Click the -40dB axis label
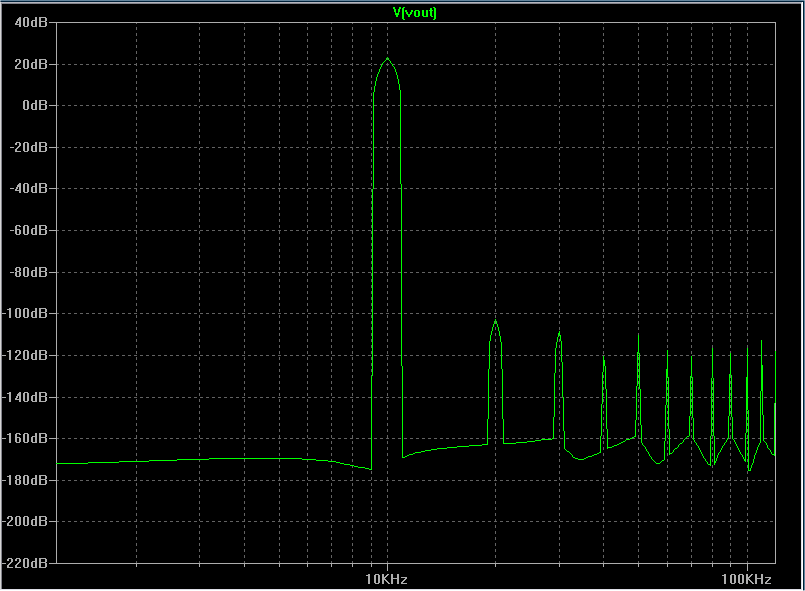805x591 pixels. (29, 188)
